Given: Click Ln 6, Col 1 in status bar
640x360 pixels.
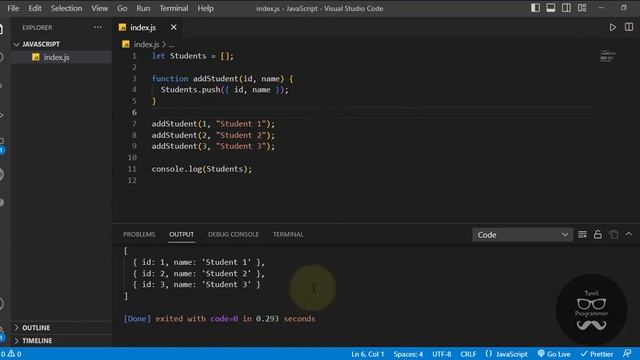Looking at the screenshot, I should (367, 354).
